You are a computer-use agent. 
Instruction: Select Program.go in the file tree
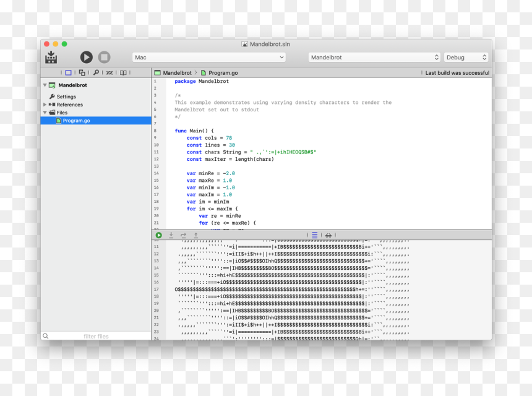(x=96, y=121)
